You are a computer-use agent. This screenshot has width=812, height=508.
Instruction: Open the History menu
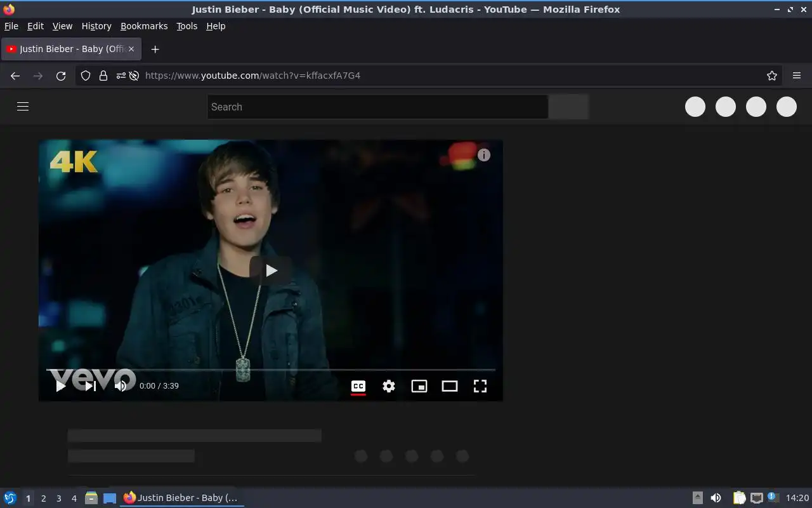coord(96,26)
